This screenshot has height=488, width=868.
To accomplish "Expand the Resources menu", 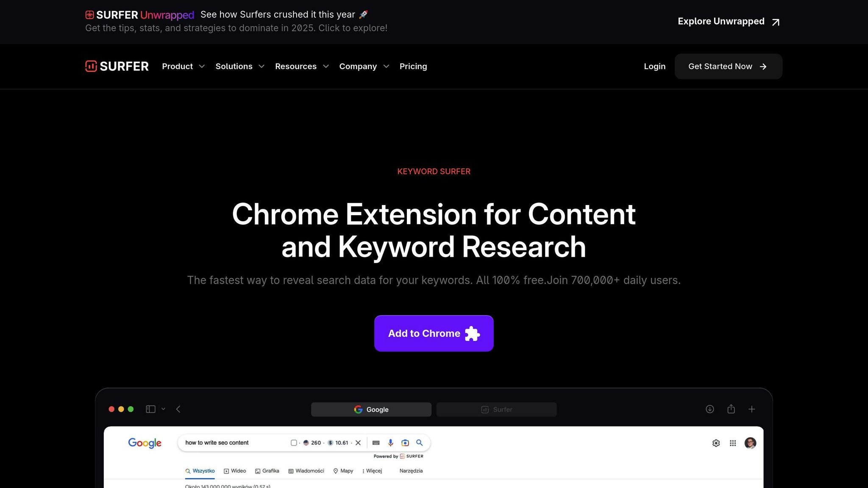I will pyautogui.click(x=302, y=67).
